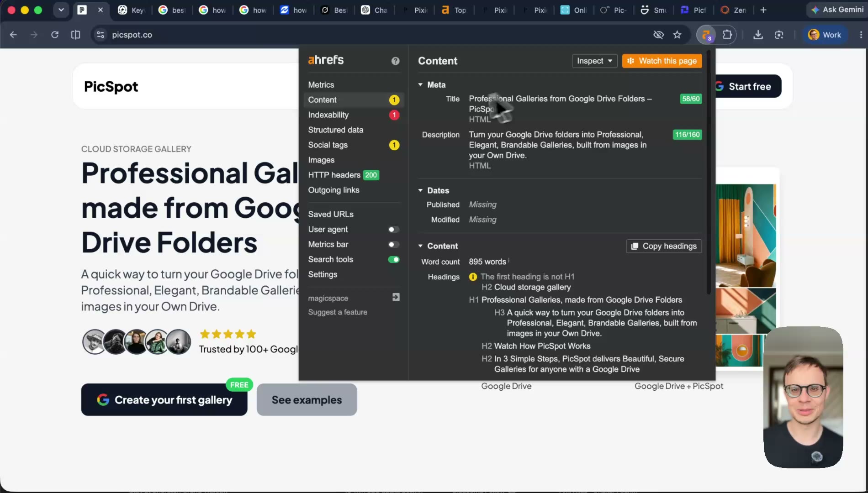The width and height of the screenshot is (868, 493).
Task: Click the crossed-out eye icon in address bar
Action: click(x=658, y=35)
